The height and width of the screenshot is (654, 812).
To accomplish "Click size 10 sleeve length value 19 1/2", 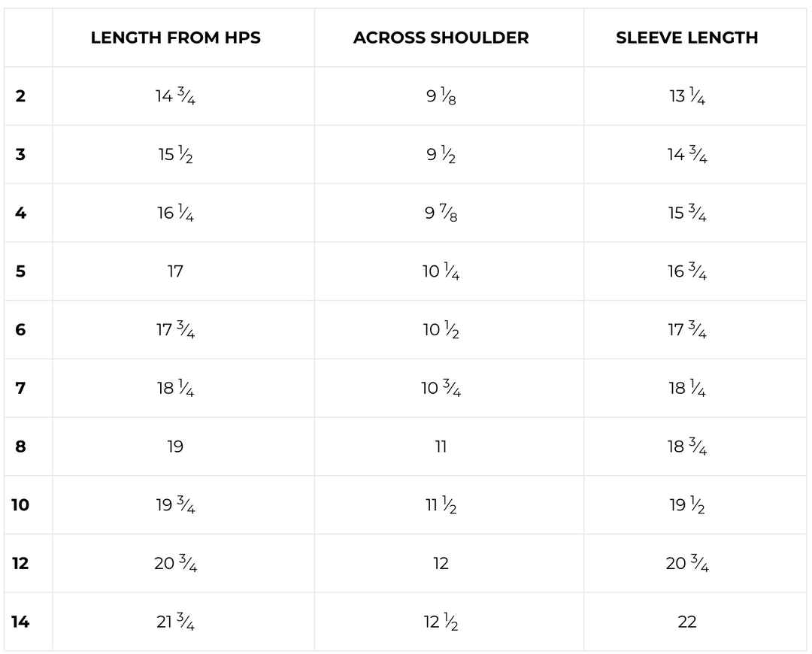I will [x=687, y=505].
